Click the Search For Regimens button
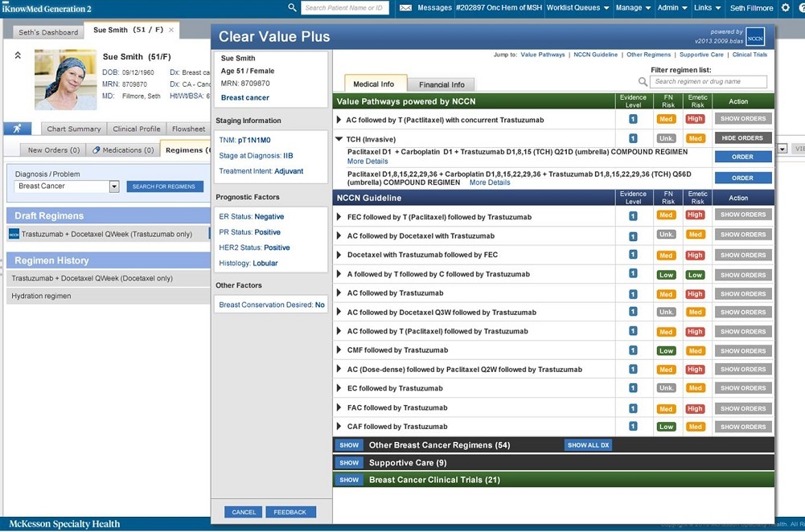Viewport: 805px width, 532px height. pos(164,186)
